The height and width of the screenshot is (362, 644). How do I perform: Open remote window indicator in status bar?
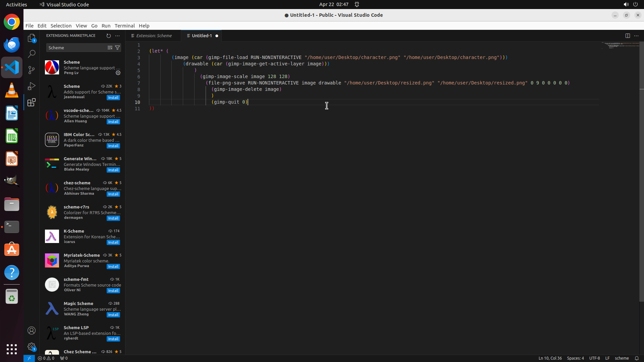[x=29, y=358]
